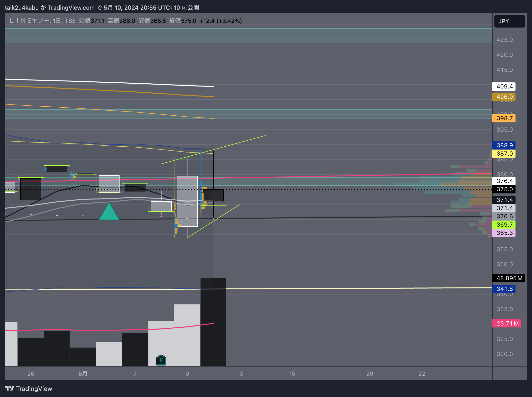The image size is (532, 397).
Task: Click the +12.4 (+3.42%) change text
Action: pos(221,21)
